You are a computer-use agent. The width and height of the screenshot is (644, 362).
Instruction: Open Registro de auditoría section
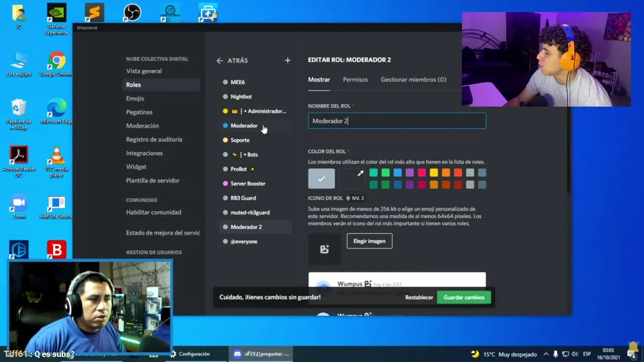pyautogui.click(x=154, y=139)
